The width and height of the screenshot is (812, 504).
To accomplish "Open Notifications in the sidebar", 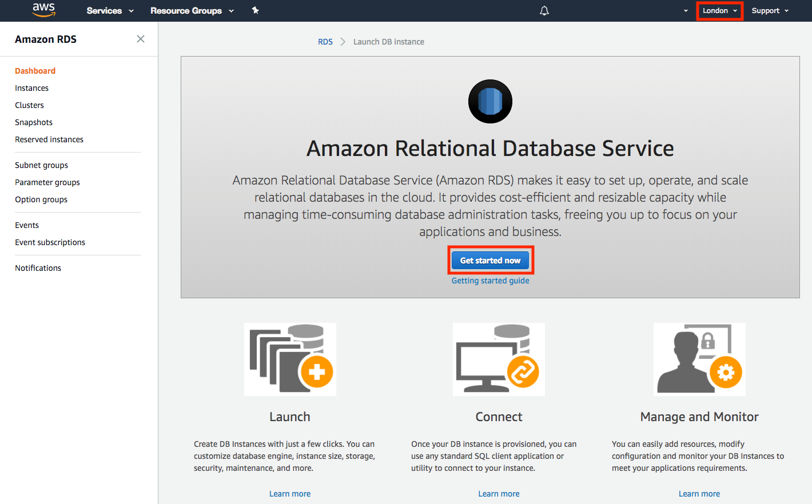I will (x=38, y=268).
